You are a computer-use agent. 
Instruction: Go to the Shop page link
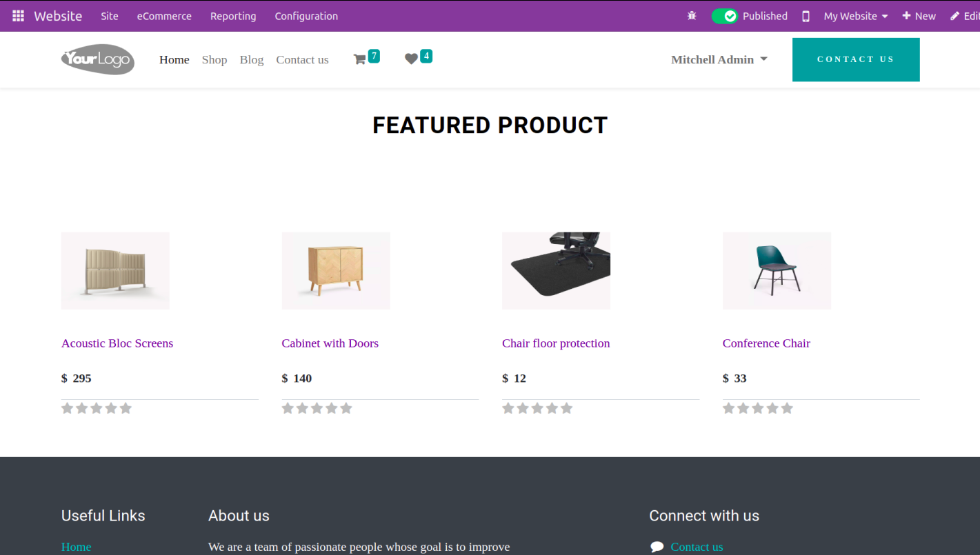214,60
